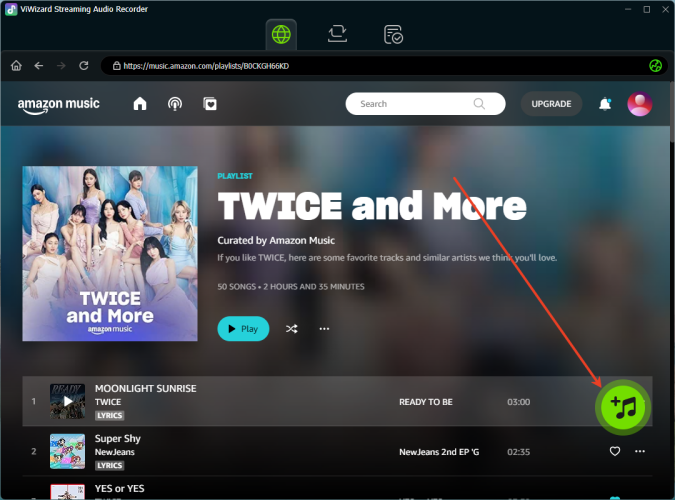This screenshot has width=675, height=500.
Task: Navigate forward with the right arrow
Action: click(61, 65)
